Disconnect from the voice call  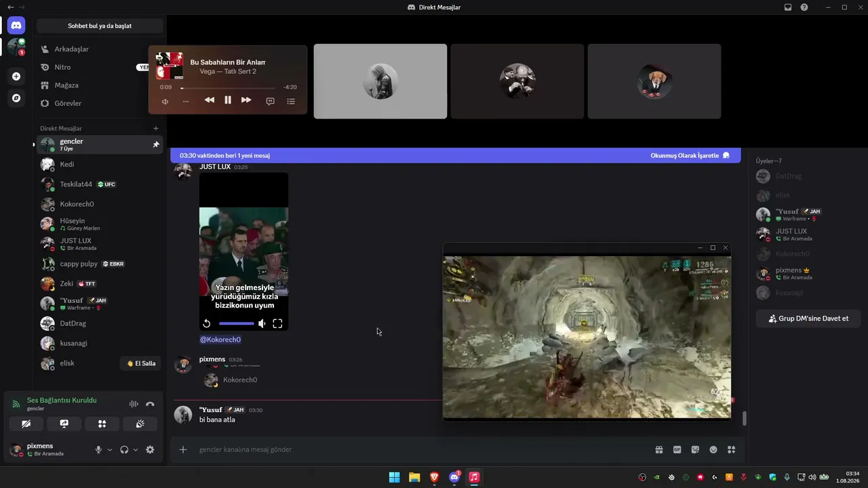pos(150,404)
